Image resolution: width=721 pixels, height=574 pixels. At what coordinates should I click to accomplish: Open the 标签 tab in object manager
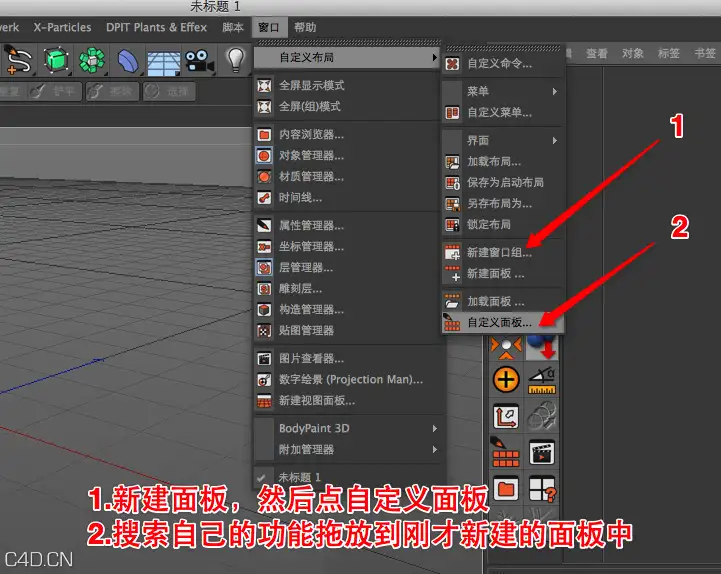tap(669, 53)
